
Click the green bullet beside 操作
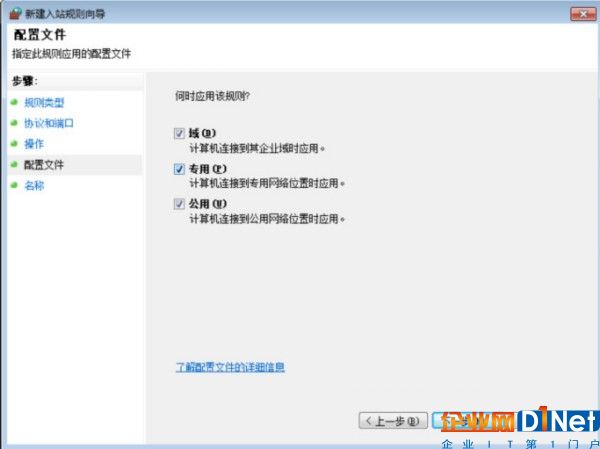pos(15,144)
